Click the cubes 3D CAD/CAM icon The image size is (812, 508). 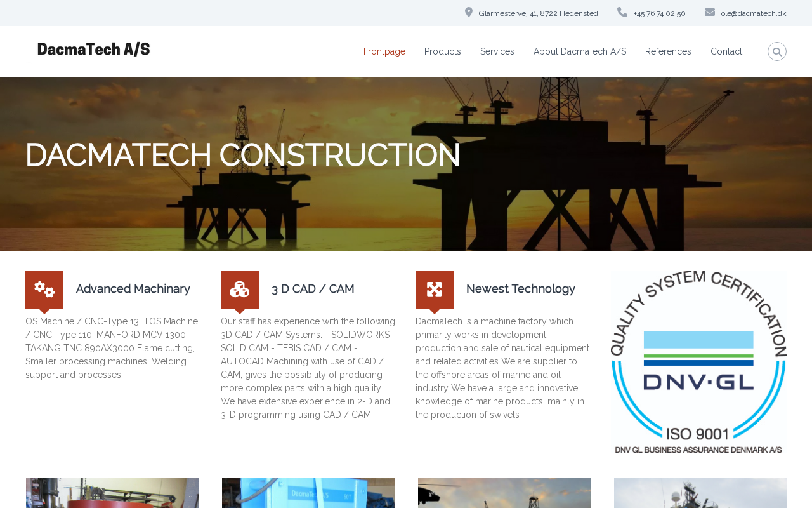(240, 290)
